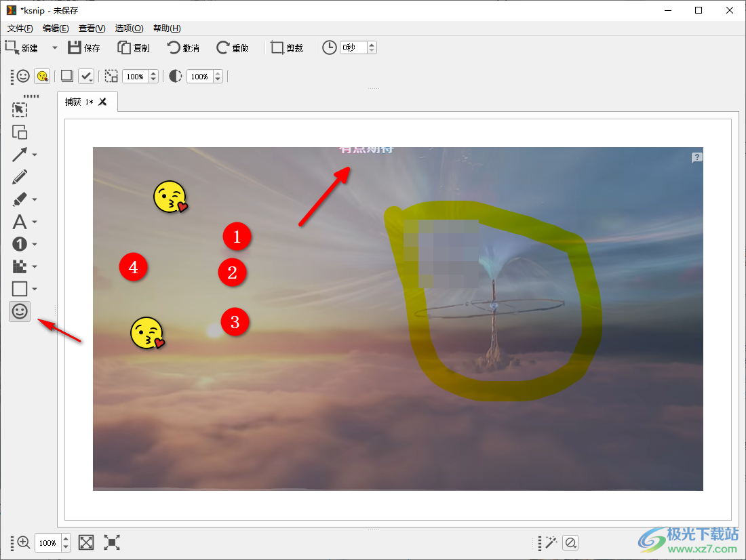Toggle the checkmark option button
The width and height of the screenshot is (746, 560).
[x=86, y=77]
